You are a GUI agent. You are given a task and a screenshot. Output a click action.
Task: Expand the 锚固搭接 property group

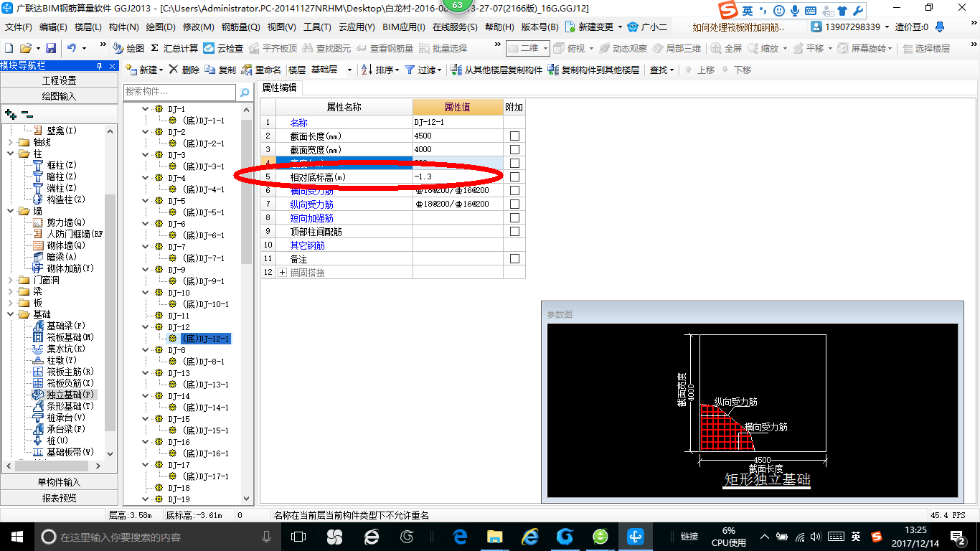(x=282, y=273)
